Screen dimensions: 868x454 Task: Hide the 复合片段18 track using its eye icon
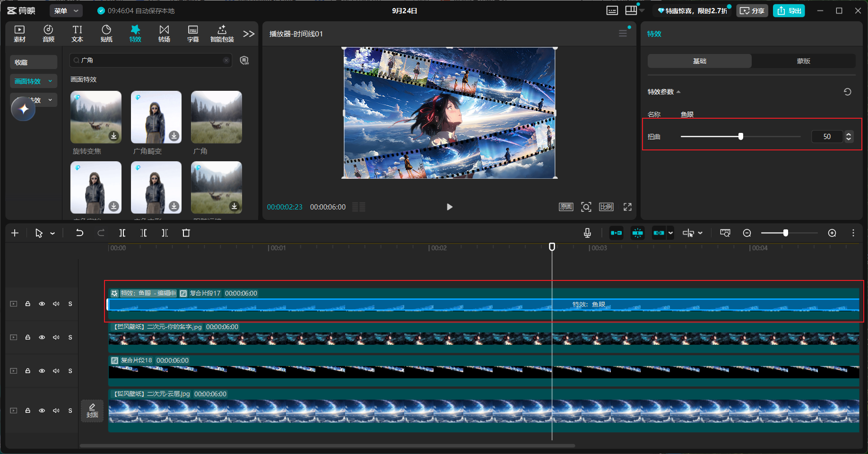pos(42,371)
